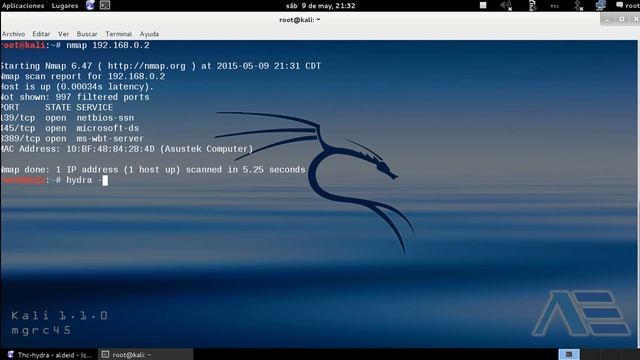The height and width of the screenshot is (360, 640).
Task: Minimize the root@kali terminal window
Action: point(607,19)
